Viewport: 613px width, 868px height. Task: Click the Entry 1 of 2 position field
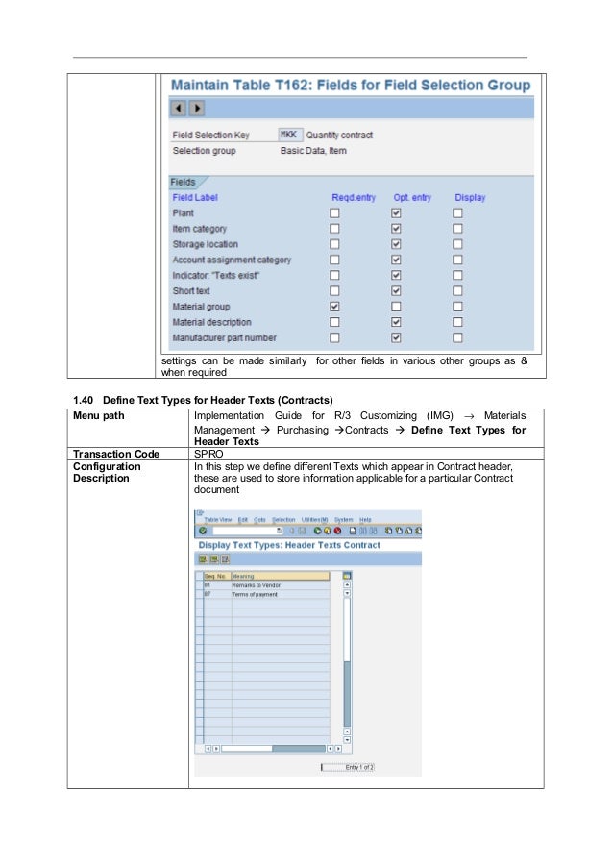tap(348, 767)
